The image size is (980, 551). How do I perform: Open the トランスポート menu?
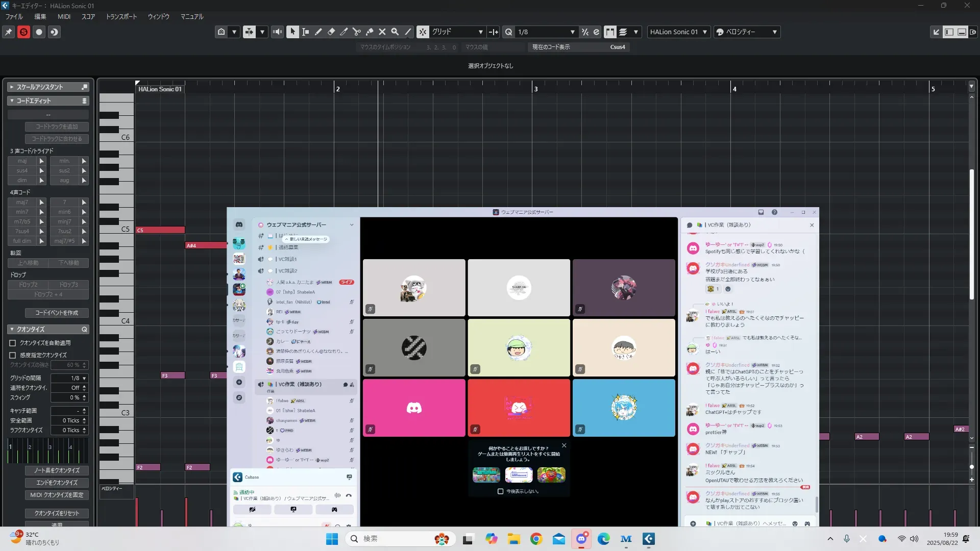tap(121, 16)
